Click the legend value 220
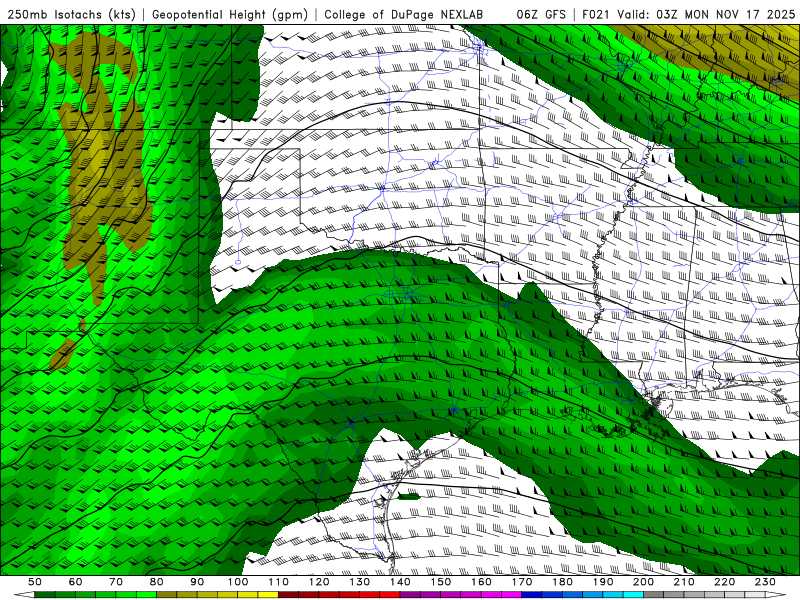This screenshot has height=600, width=800. (724, 582)
